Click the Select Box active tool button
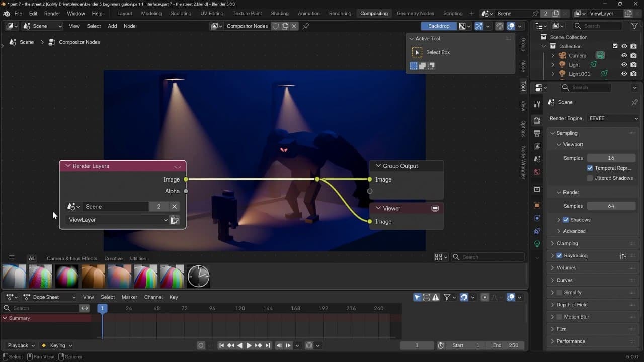 [417, 52]
